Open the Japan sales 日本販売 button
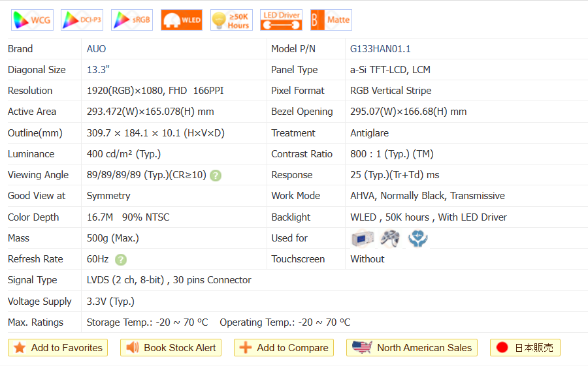588x374 pixels. click(x=525, y=348)
